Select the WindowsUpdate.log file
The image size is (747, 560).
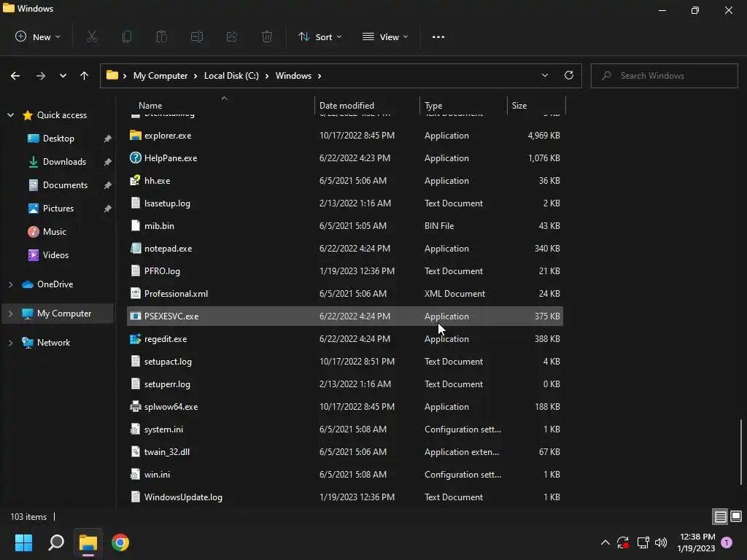click(345, 497)
